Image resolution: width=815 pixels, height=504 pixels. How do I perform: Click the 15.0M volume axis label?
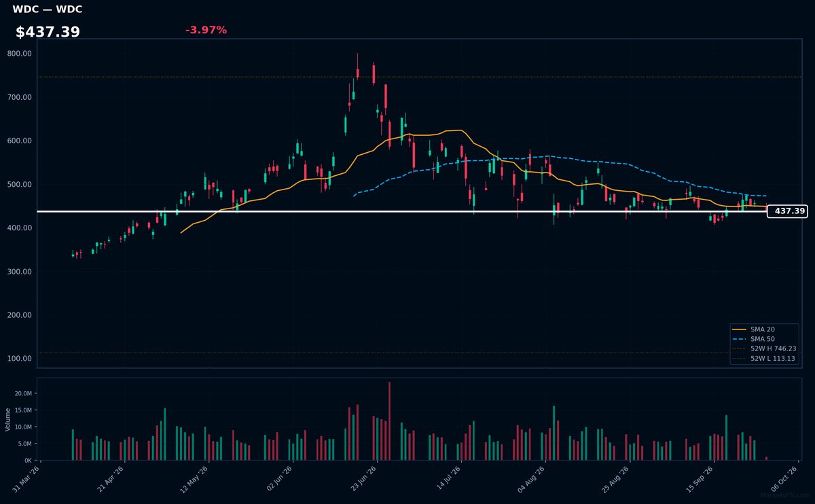[24, 410]
